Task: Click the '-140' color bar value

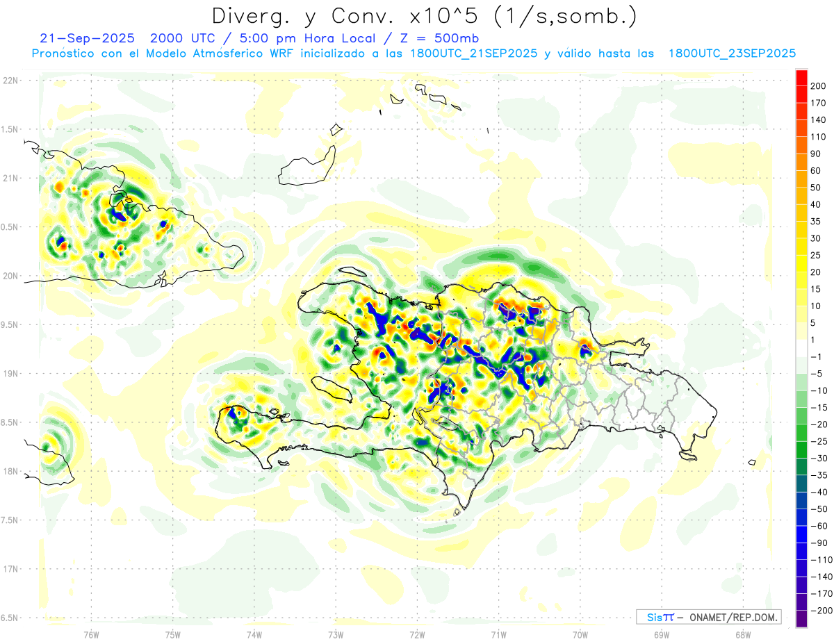Action: (x=821, y=577)
